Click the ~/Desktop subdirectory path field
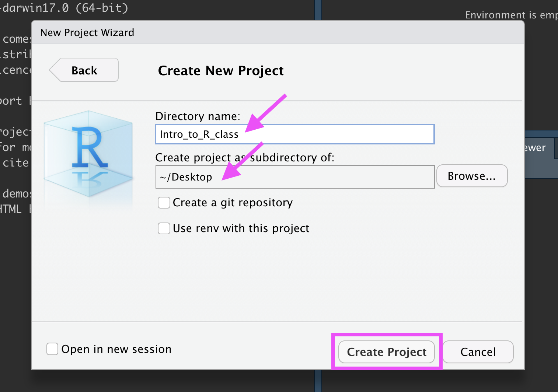The image size is (558, 392). point(295,177)
